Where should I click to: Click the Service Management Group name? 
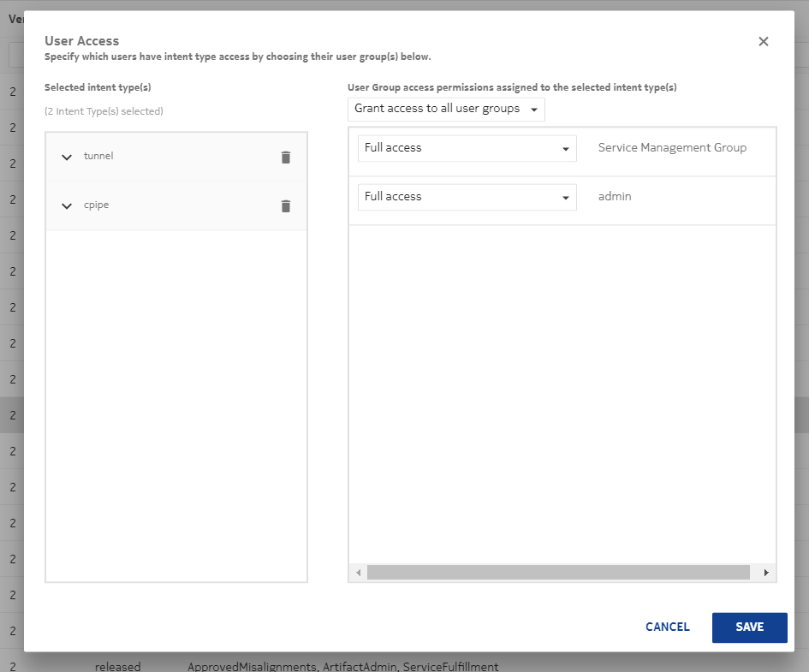click(x=672, y=147)
